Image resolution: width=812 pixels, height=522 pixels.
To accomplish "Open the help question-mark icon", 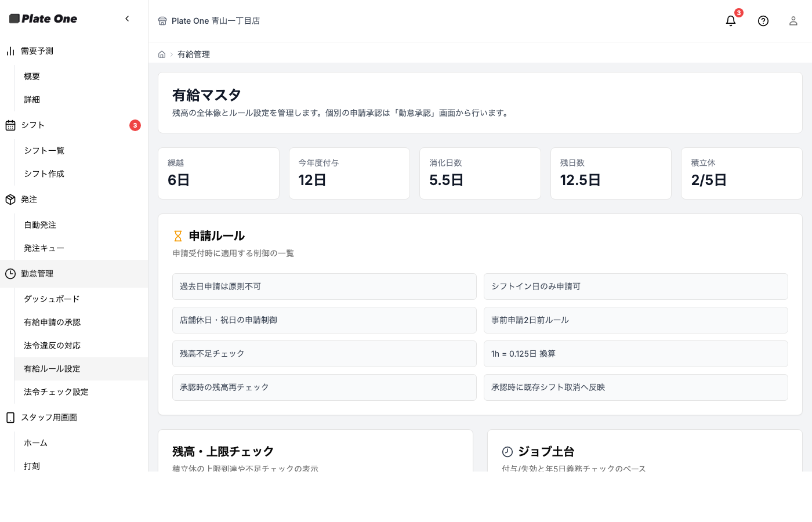I will point(763,21).
